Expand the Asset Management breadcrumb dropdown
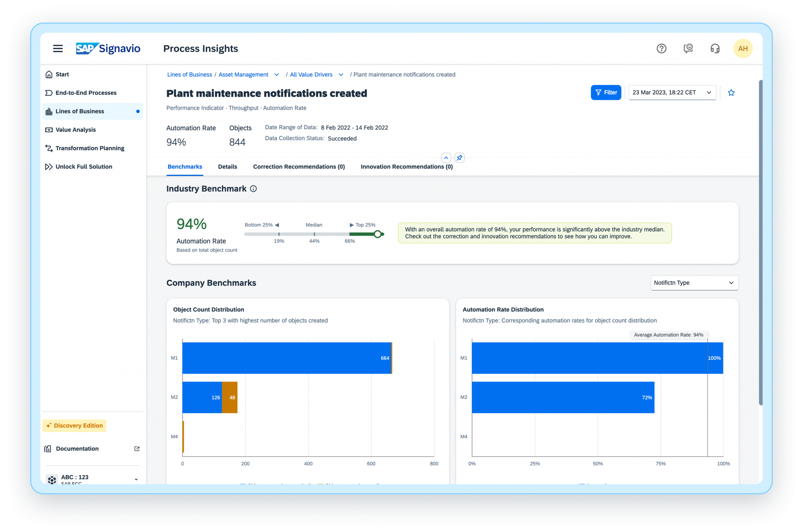803x532 pixels. (277, 74)
